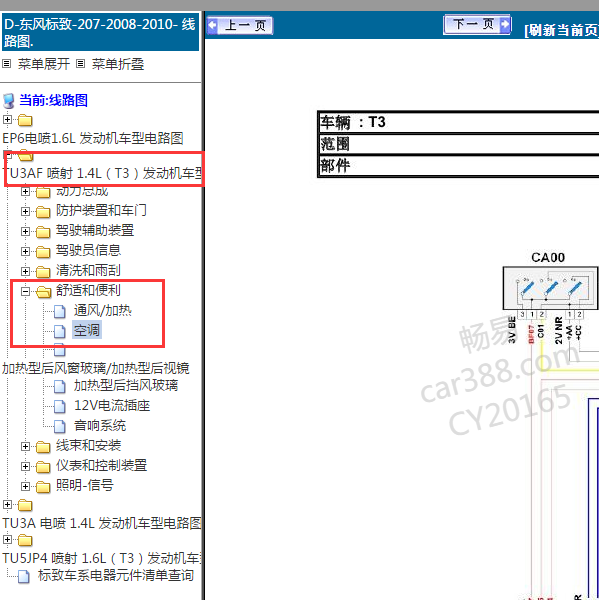Click 菜单展开 to expand all menus
Viewport: 599px width, 600px height.
44,64
